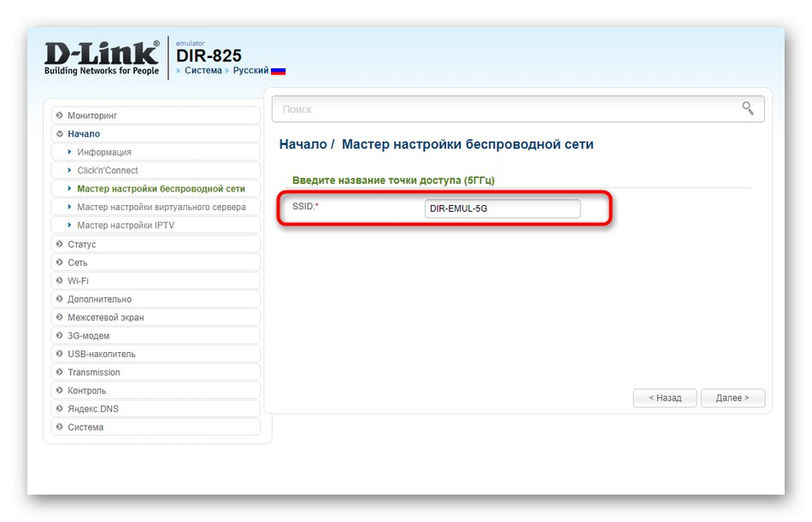This screenshot has width=812, height=522.
Task: Open Мастер настройки виртуального сервера
Action: pyautogui.click(x=156, y=207)
